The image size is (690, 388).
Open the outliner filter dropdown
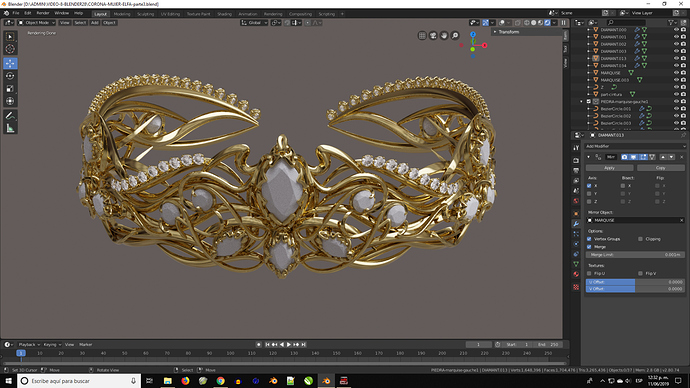coord(673,22)
